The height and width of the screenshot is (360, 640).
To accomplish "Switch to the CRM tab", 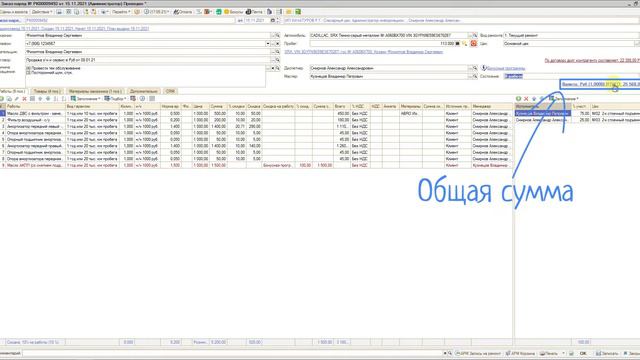I will click(171, 91).
